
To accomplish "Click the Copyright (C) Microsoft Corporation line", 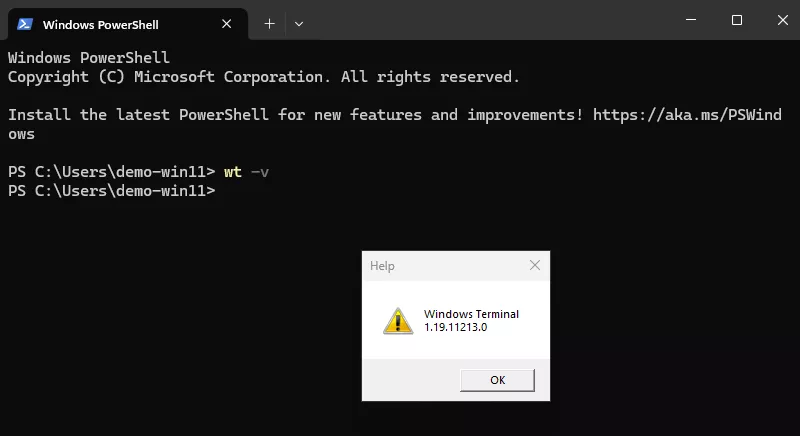I will click(264, 77).
